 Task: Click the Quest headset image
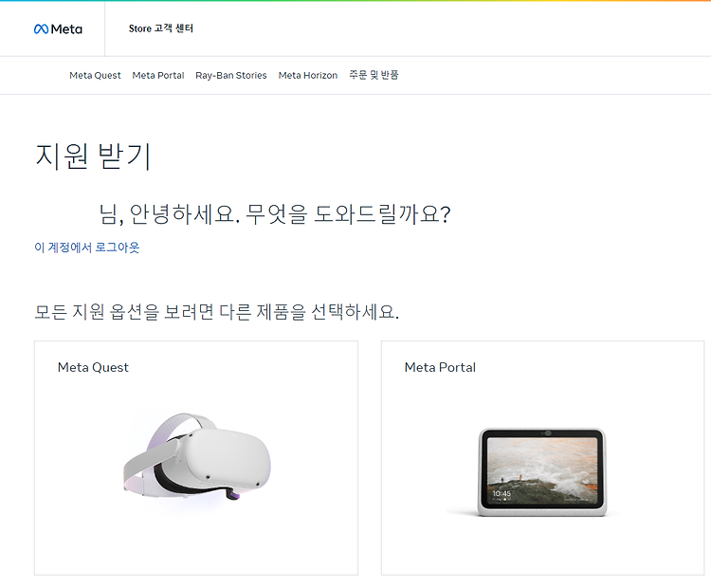click(x=197, y=457)
